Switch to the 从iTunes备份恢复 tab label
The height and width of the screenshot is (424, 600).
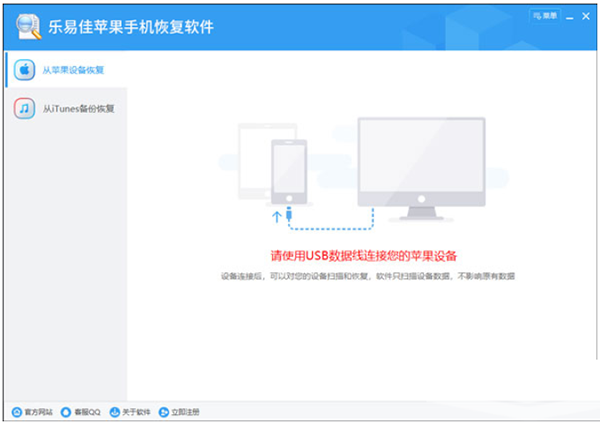click(x=78, y=109)
